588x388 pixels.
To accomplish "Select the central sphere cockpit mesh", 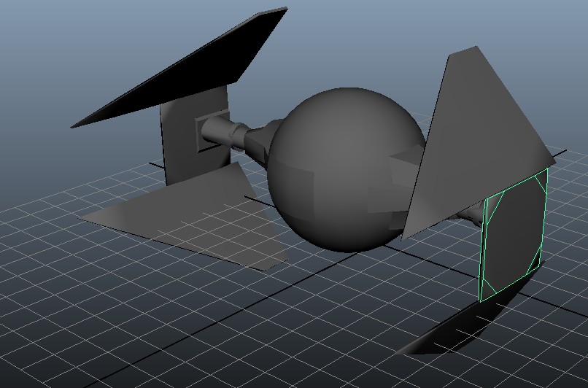I will [347, 169].
